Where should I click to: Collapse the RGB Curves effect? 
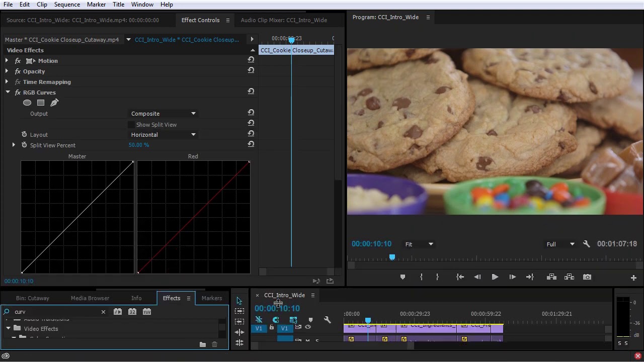8,93
